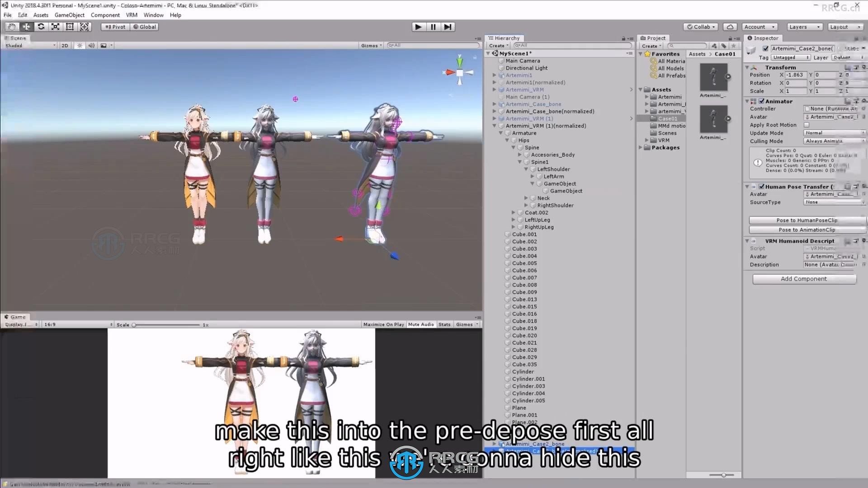Click Pose to AnimationClip button
The width and height of the screenshot is (868, 488).
pyautogui.click(x=807, y=230)
